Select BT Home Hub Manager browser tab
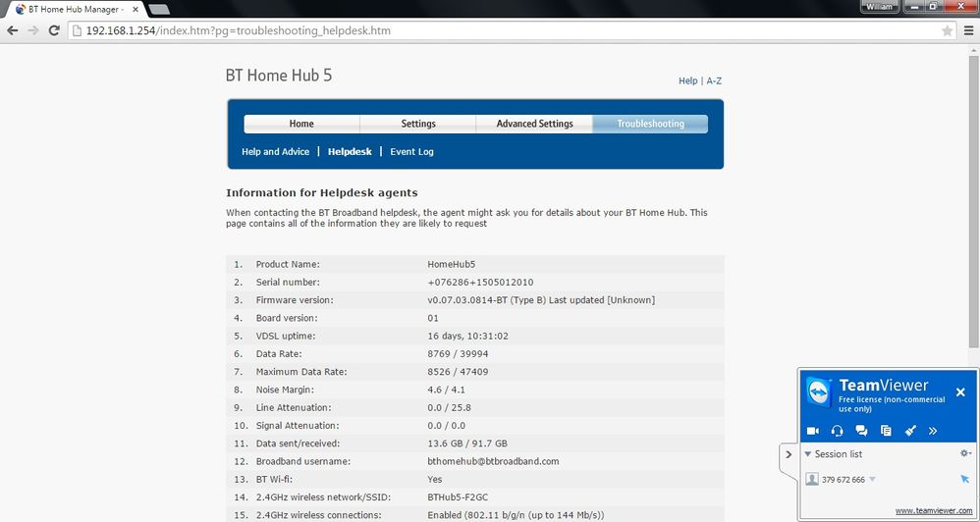980x522 pixels. (x=75, y=10)
